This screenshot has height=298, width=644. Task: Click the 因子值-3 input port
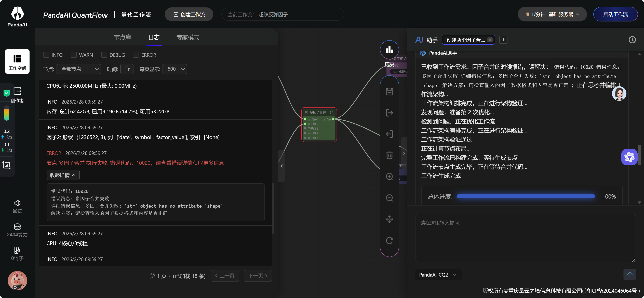[x=305, y=128]
